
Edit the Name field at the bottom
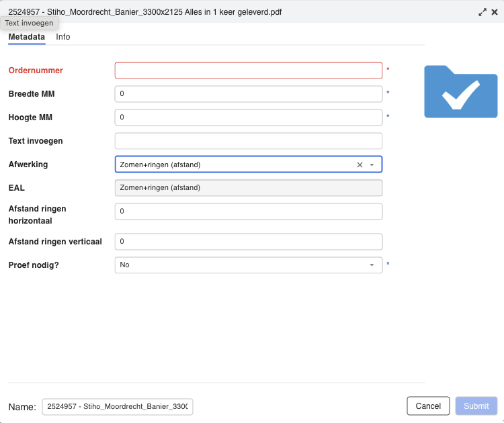[118, 406]
